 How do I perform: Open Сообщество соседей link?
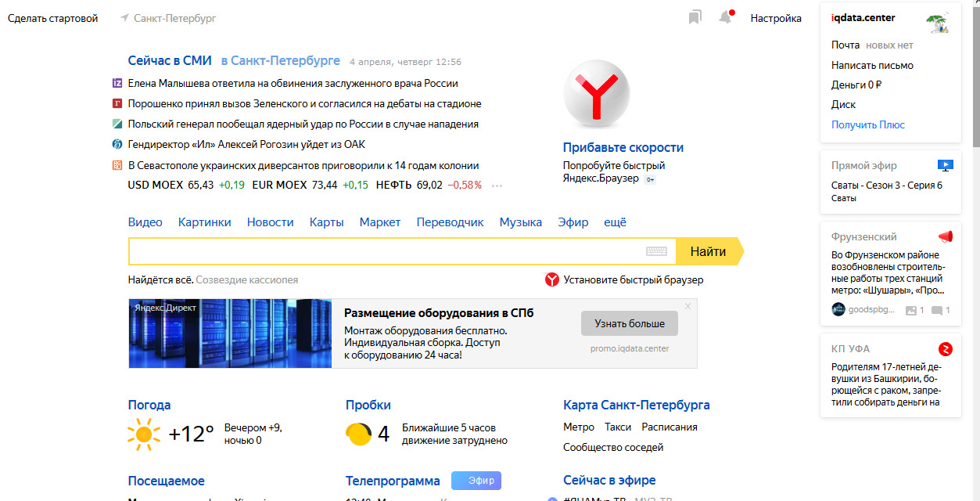pyautogui.click(x=613, y=447)
